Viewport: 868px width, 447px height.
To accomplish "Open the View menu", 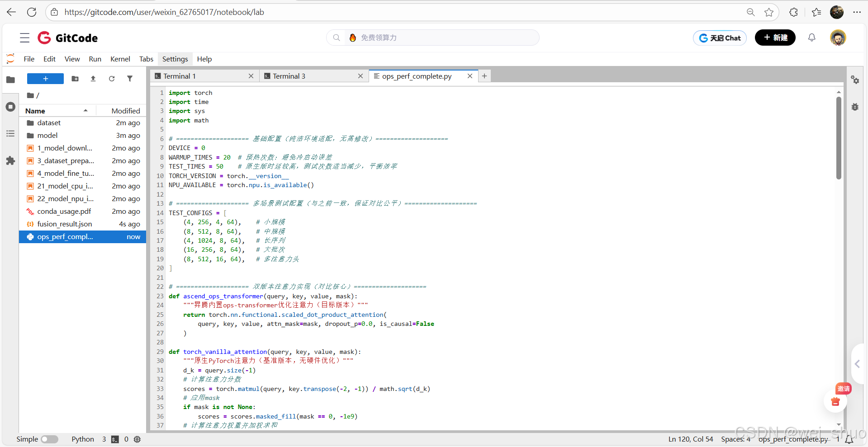I will pyautogui.click(x=72, y=59).
